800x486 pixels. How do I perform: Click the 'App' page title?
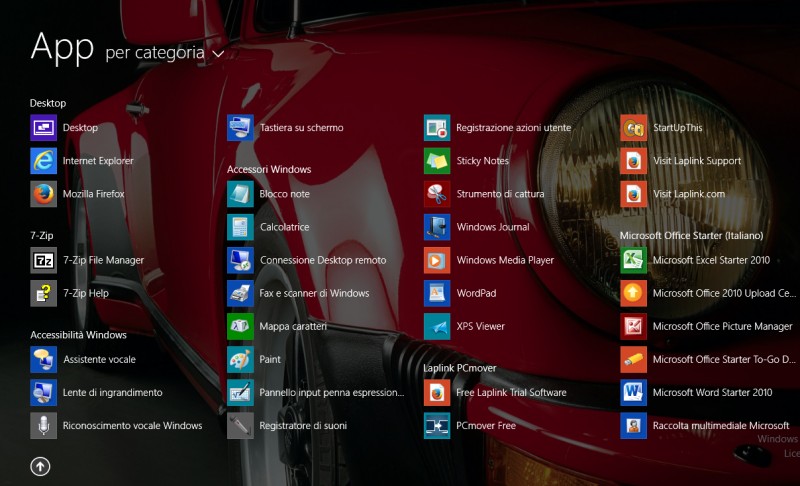coord(62,47)
